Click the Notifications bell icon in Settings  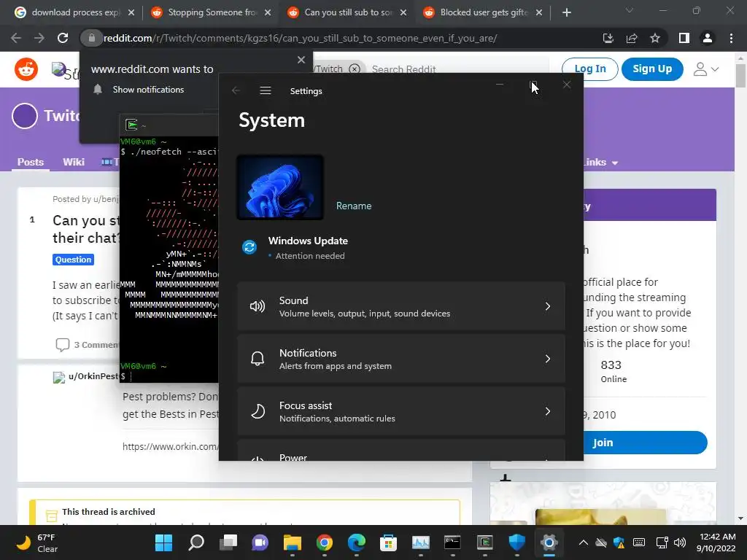(258, 359)
